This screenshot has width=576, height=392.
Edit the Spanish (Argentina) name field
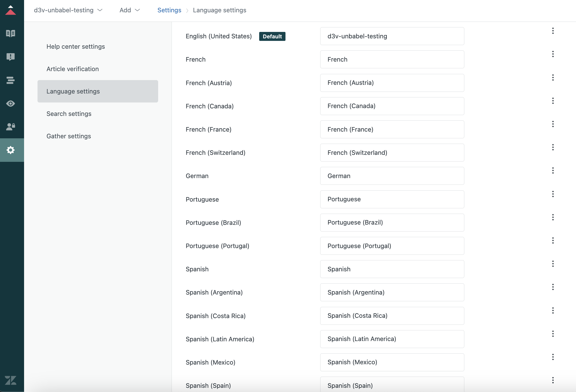392,292
